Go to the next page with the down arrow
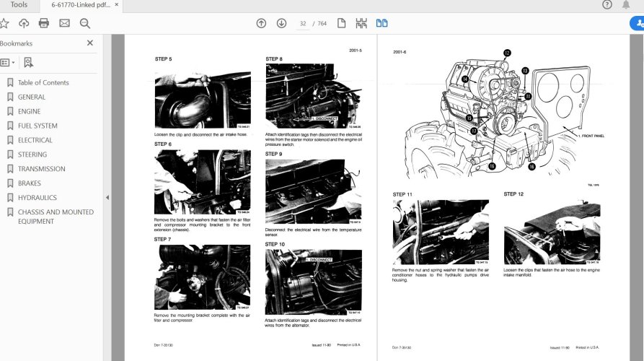This screenshot has width=644, height=361. [x=281, y=23]
